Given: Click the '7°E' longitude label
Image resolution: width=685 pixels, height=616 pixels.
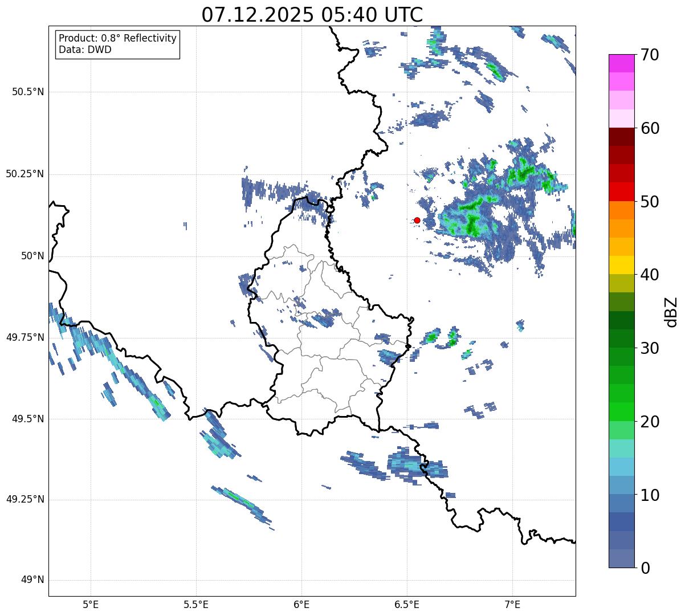Looking at the screenshot, I should click(x=512, y=605).
